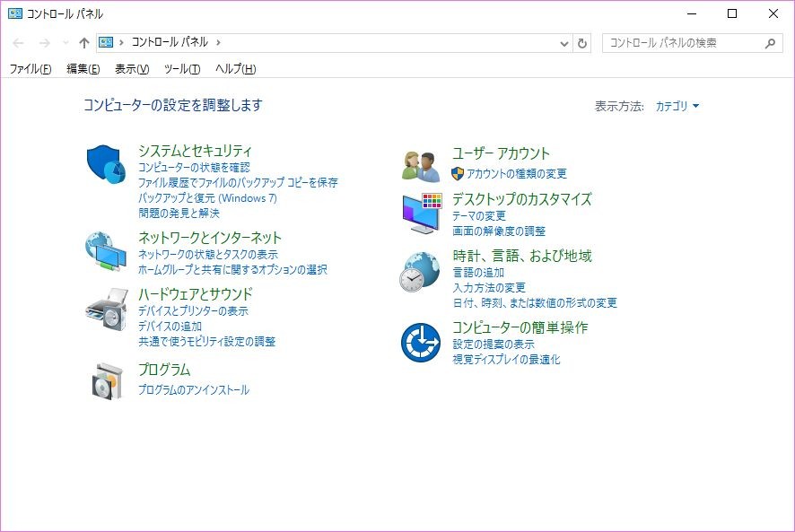Screen dimensions: 795x532
Task: Click デバイスとプリンターの表示 link
Action: tap(193, 311)
